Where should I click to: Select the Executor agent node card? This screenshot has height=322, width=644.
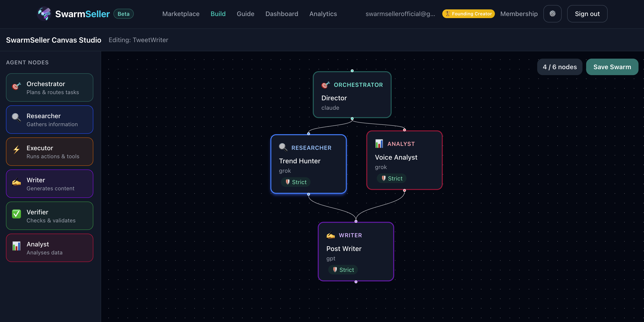pyautogui.click(x=49, y=151)
